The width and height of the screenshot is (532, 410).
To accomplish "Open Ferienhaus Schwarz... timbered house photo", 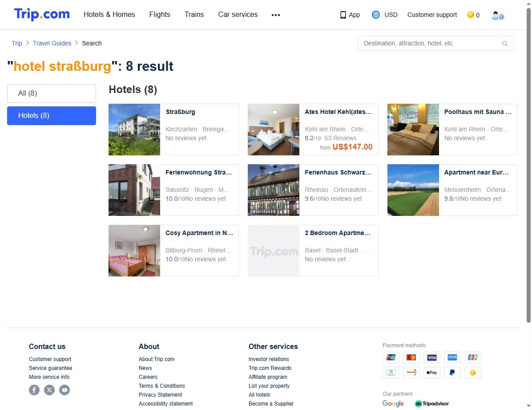I will coord(274,190).
